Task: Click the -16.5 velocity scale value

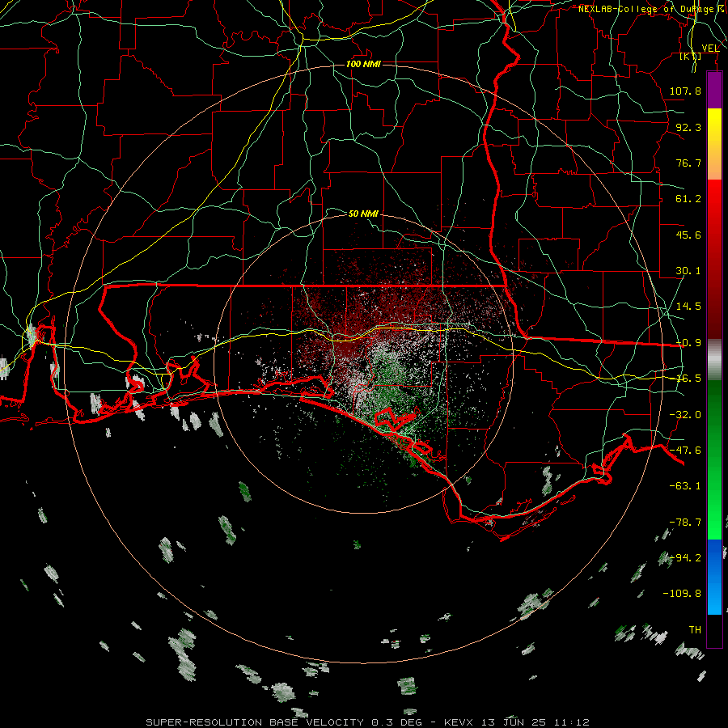Action: 688,379
